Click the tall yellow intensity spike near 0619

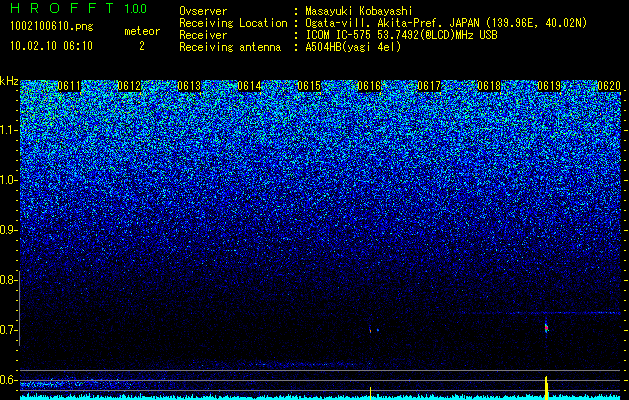pos(546,387)
